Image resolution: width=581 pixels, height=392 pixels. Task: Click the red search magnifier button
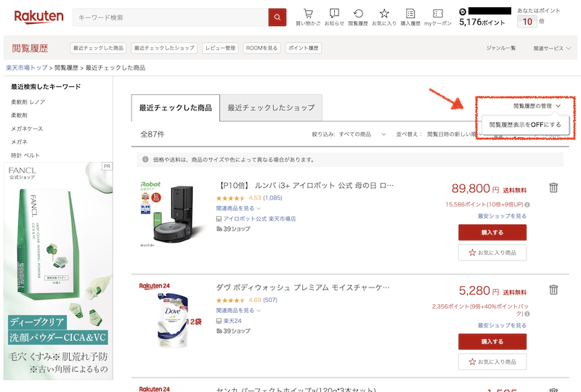tap(277, 17)
